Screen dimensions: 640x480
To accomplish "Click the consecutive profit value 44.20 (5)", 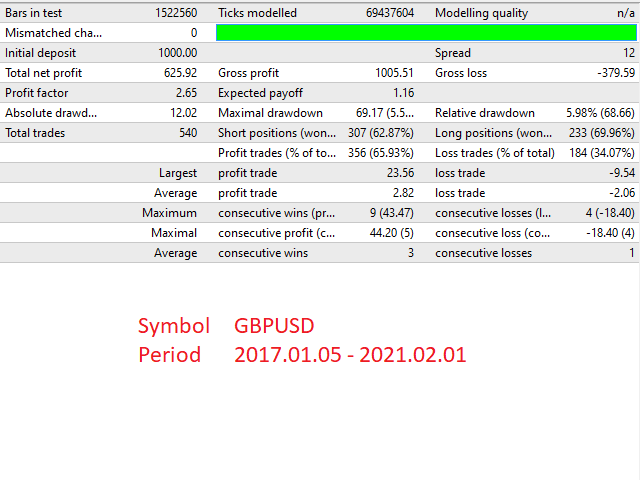I will pyautogui.click(x=392, y=233).
